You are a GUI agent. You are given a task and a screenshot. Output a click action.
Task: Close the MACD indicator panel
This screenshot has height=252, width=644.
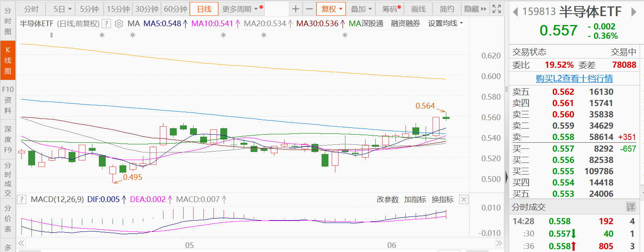[x=464, y=199]
